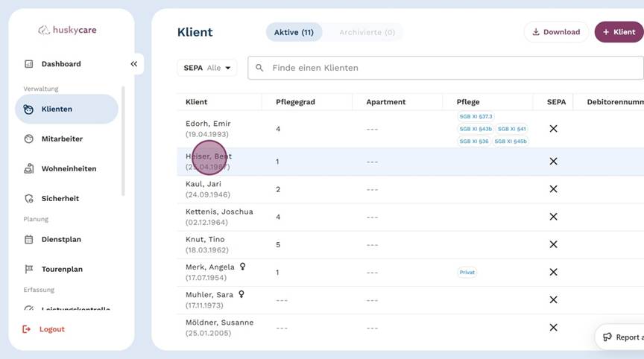This screenshot has width=644, height=359.
Task: Open Tourenplan flag icon
Action: click(28, 270)
